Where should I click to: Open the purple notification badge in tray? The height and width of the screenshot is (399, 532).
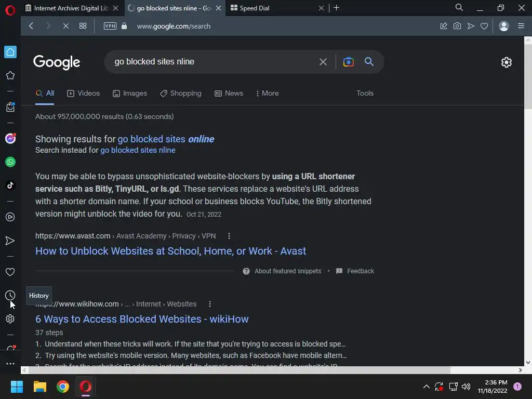[517, 387]
